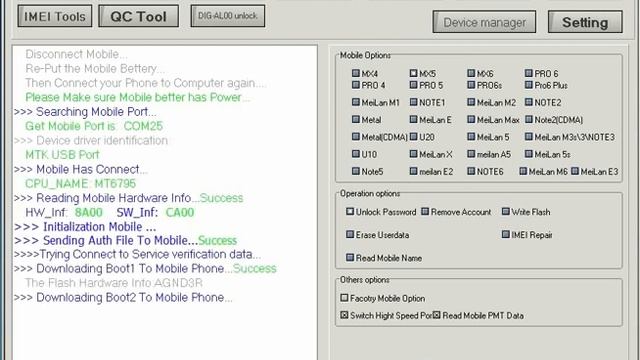The height and width of the screenshot is (360, 640).
Task: Click 'Downloading Boot2 To Mobile Phone' log line
Action: point(123,298)
